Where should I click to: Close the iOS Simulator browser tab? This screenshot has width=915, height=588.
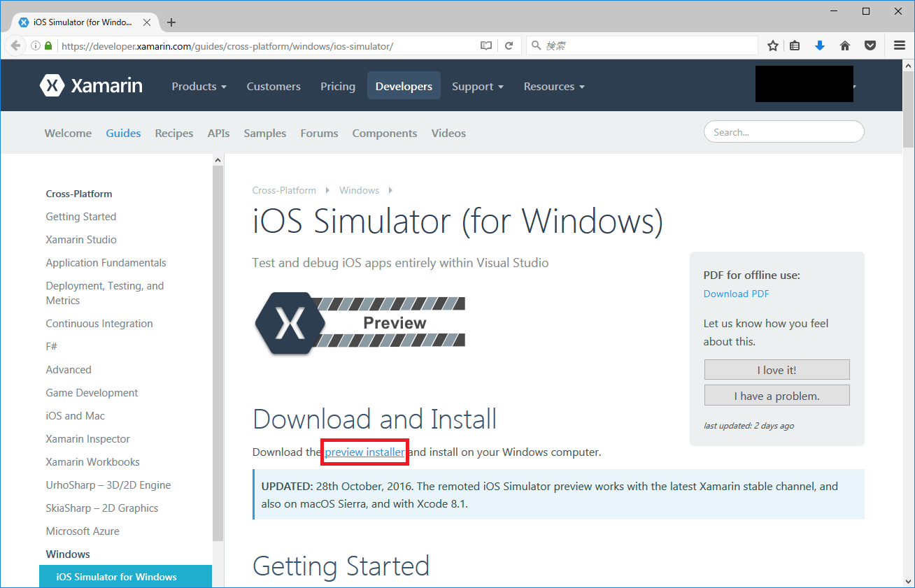point(146,22)
